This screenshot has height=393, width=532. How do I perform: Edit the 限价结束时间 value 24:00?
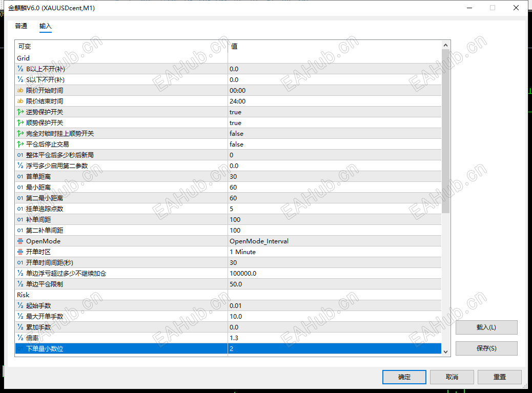[335, 101]
